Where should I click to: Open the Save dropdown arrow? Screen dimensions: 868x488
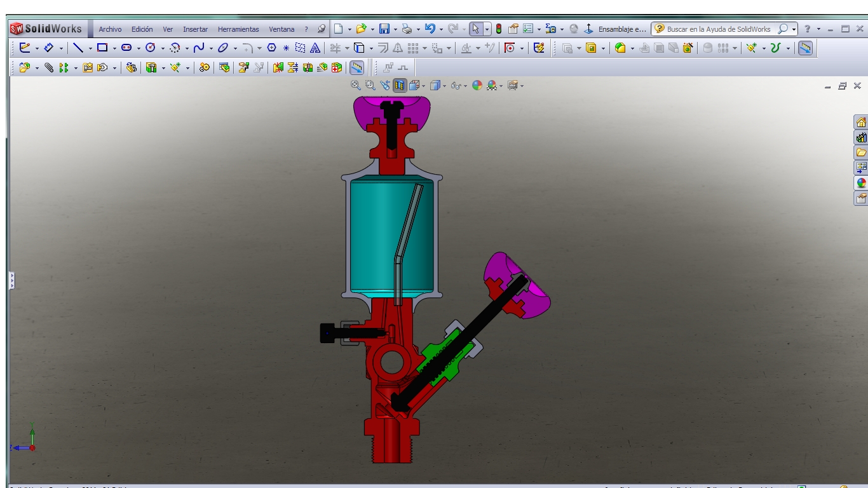coord(395,29)
